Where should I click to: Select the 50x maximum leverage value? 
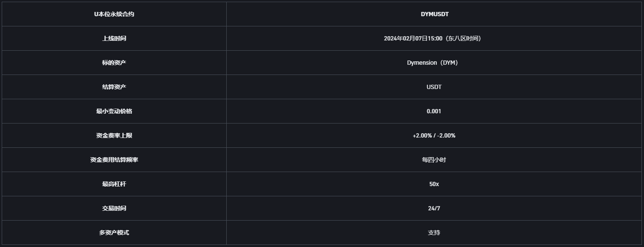434,184
